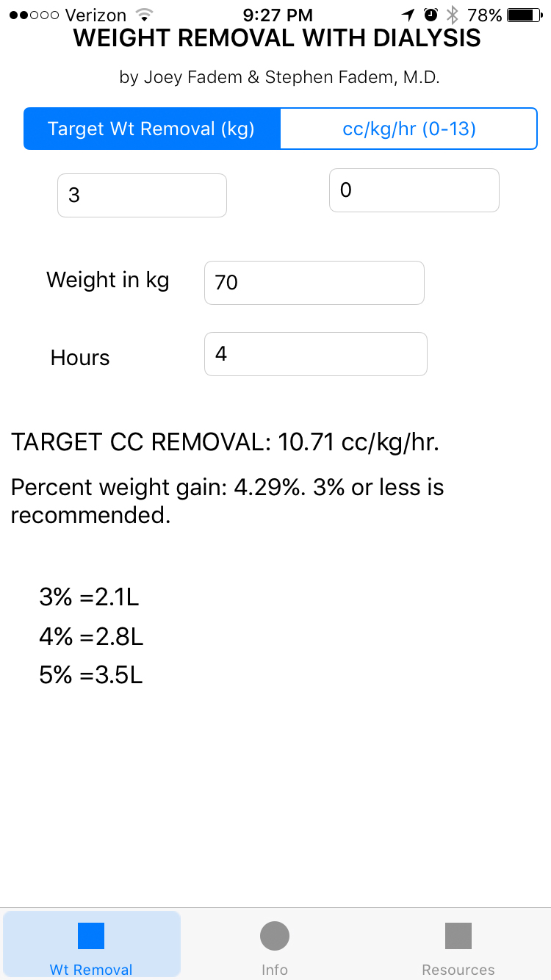This screenshot has width=551, height=980.
Task: Tap the Weight Removal with Dialysis title
Action: pos(277,38)
